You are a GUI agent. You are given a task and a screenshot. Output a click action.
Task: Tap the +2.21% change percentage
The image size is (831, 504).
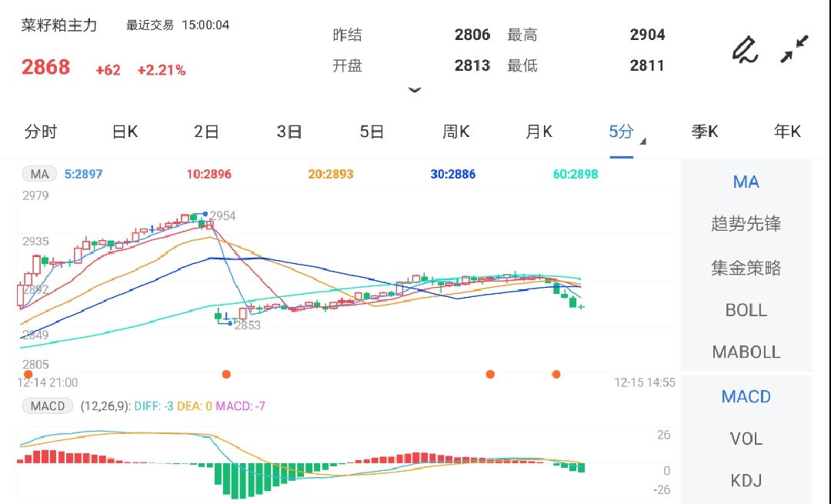(162, 70)
